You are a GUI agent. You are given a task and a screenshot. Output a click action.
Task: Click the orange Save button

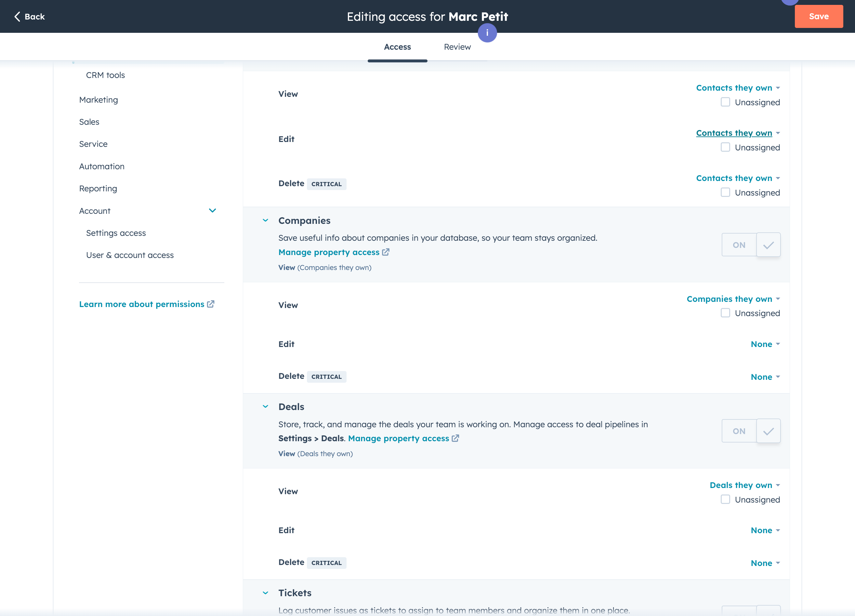[819, 16]
